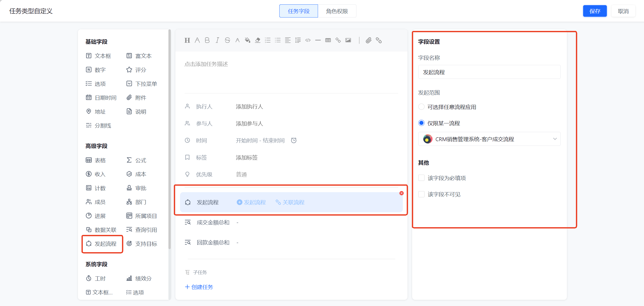Add the 数据关联 field
The width and height of the screenshot is (644, 306).
pos(101,230)
